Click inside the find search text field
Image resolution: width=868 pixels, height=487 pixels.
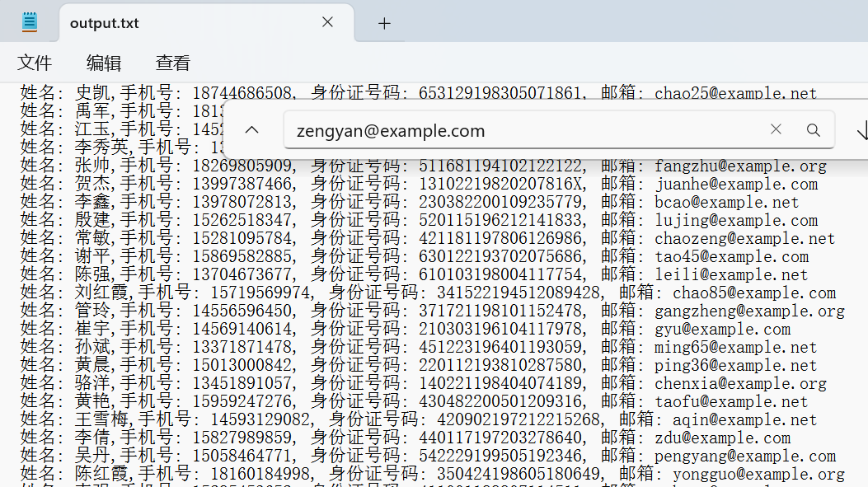click(x=519, y=130)
